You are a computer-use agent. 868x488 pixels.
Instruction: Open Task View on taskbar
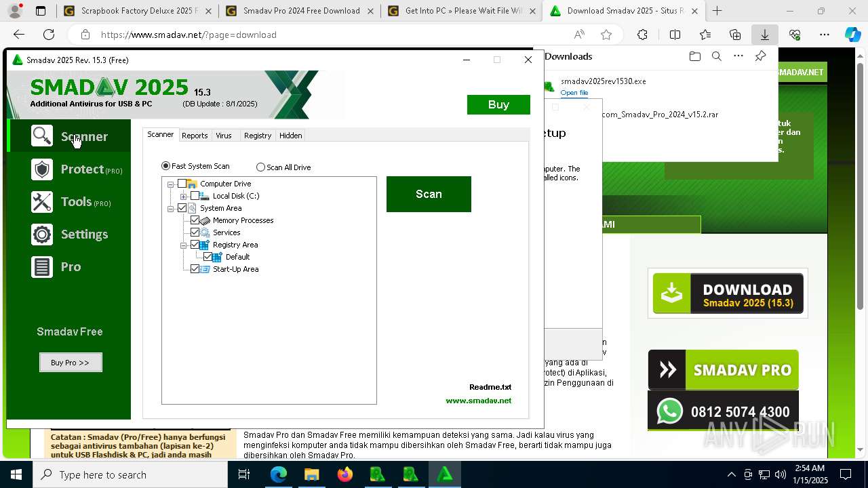[244, 474]
